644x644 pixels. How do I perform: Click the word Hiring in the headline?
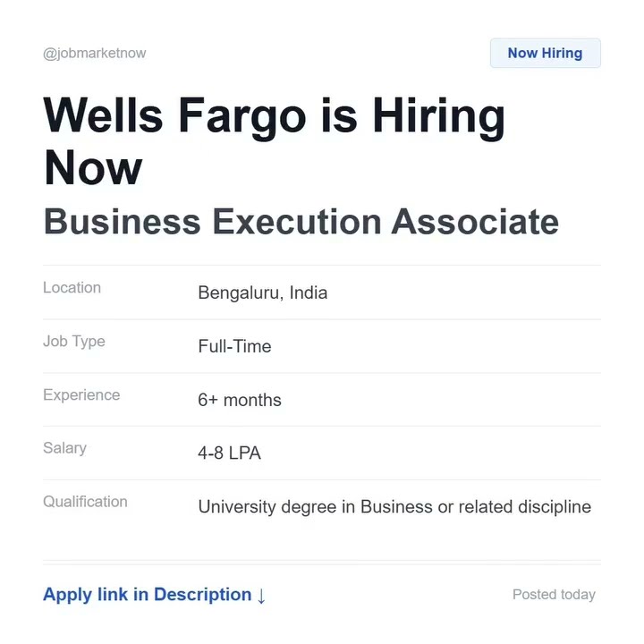pos(438,116)
